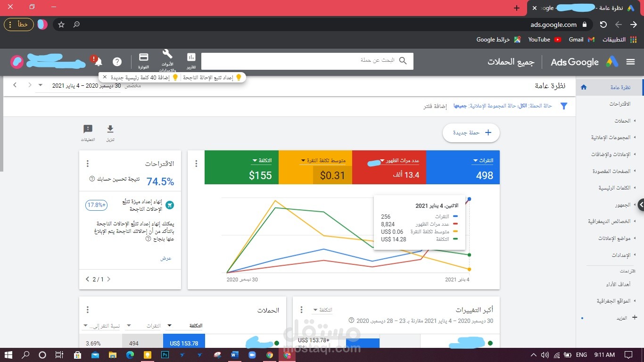Bookmark this page with the star icon
Screen dimensions: 644x362
(61, 25)
